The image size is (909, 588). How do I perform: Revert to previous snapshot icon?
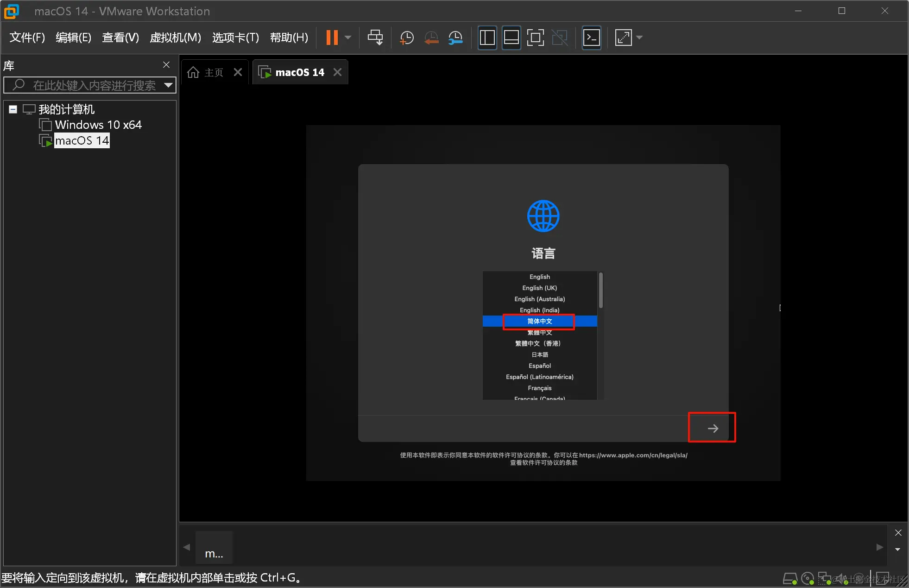pos(431,38)
